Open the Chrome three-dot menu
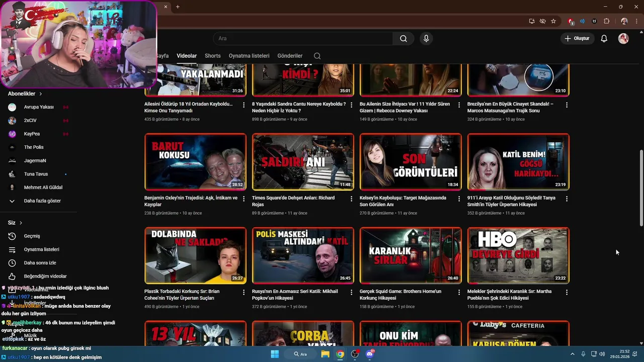Image resolution: width=644 pixels, height=362 pixels. click(x=636, y=21)
